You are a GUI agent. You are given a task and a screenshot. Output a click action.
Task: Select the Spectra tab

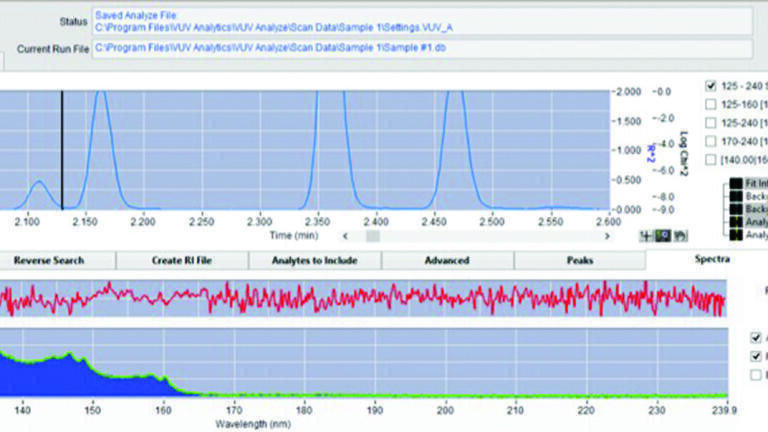(x=712, y=259)
